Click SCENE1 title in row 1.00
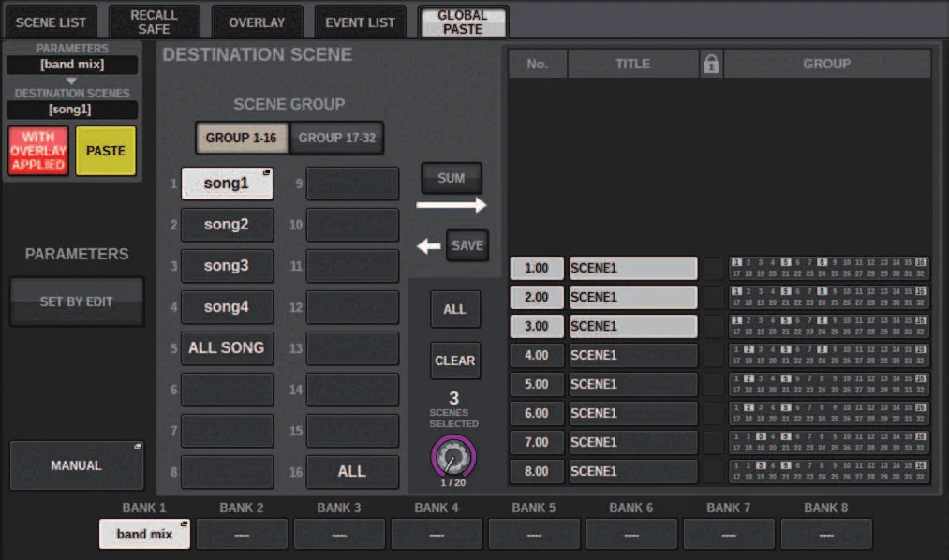949x560 pixels. click(633, 268)
